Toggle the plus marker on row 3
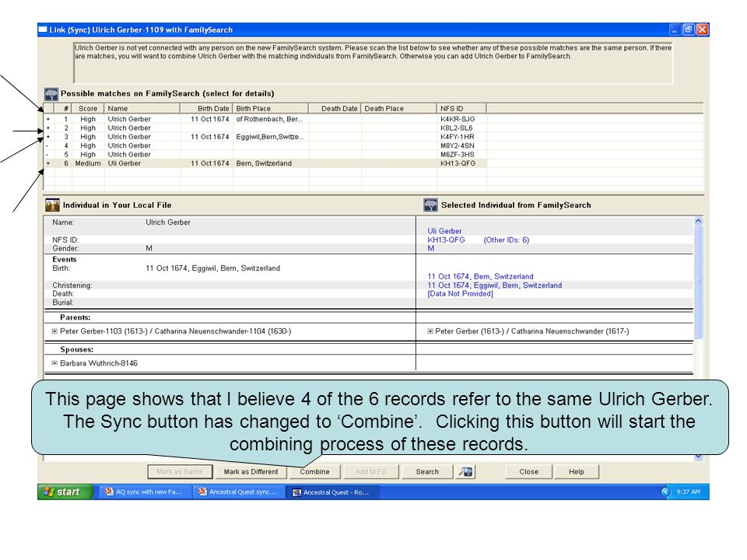This screenshot has height=560, width=747. click(x=48, y=137)
